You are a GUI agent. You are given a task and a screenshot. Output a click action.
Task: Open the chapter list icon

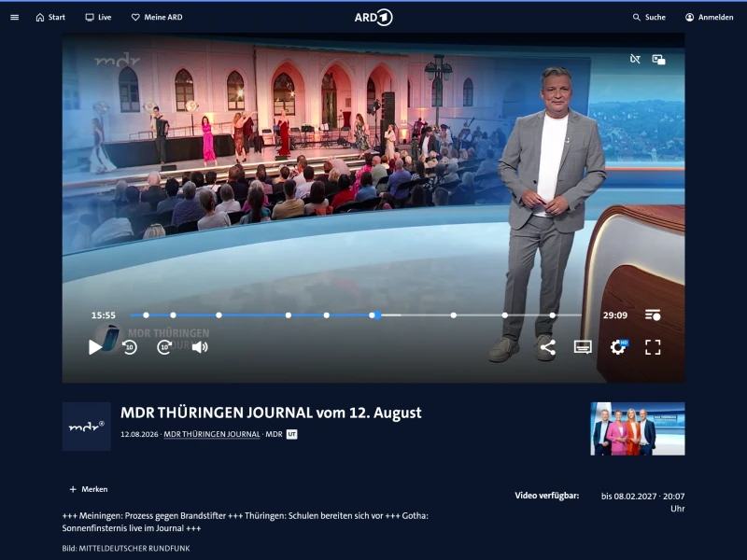pos(653,315)
